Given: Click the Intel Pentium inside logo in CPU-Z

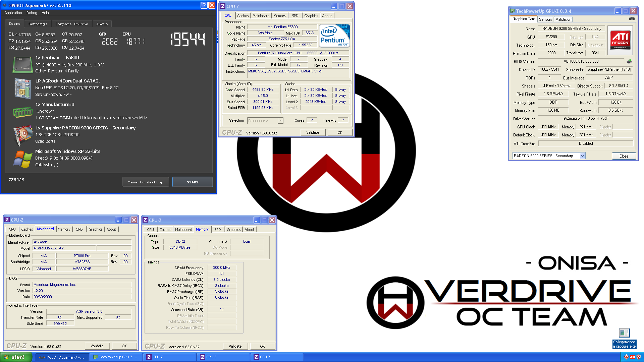Looking at the screenshot, I should coord(334,36).
